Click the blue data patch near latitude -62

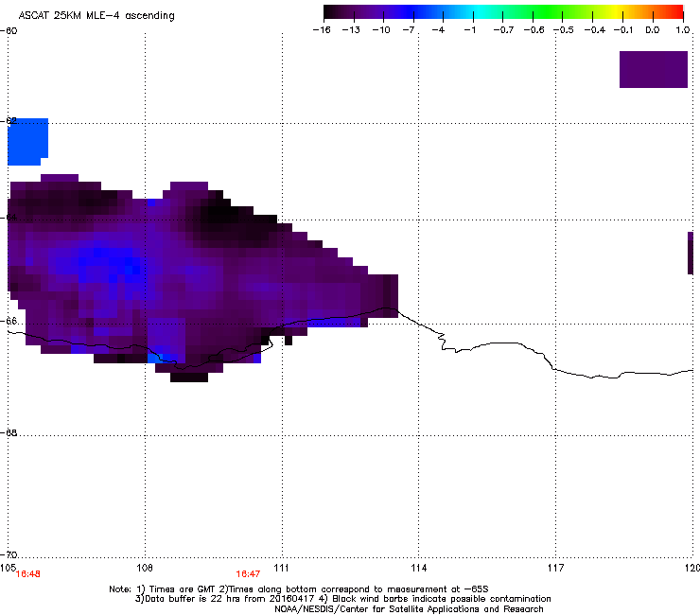(27, 142)
